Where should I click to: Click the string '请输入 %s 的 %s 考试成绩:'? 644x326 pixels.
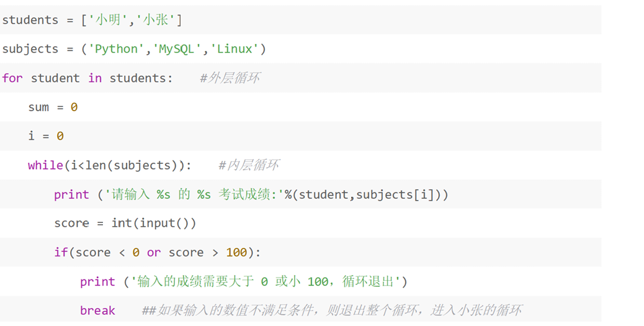coord(195,194)
